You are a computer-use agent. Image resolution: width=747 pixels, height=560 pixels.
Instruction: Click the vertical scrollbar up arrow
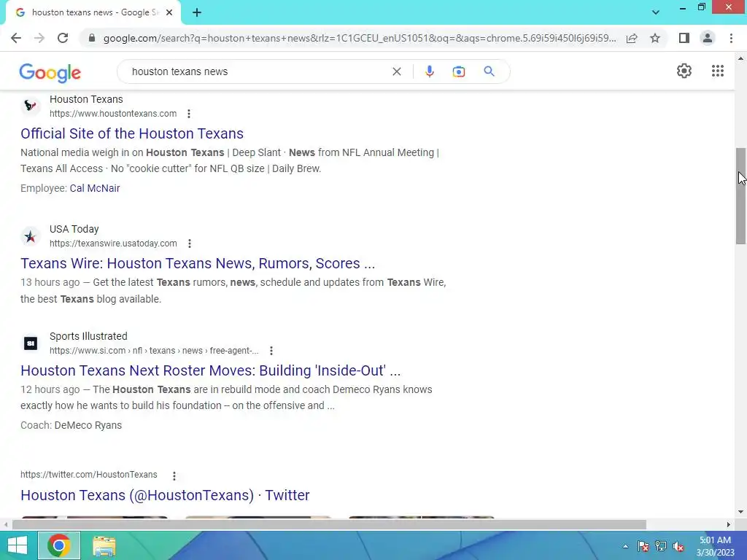pos(741,59)
